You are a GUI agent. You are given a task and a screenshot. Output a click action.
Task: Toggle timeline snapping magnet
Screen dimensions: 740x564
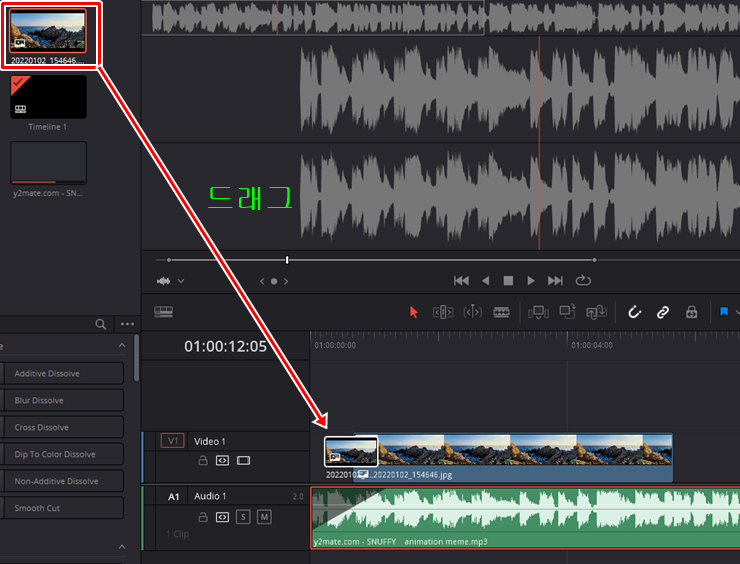(634, 312)
